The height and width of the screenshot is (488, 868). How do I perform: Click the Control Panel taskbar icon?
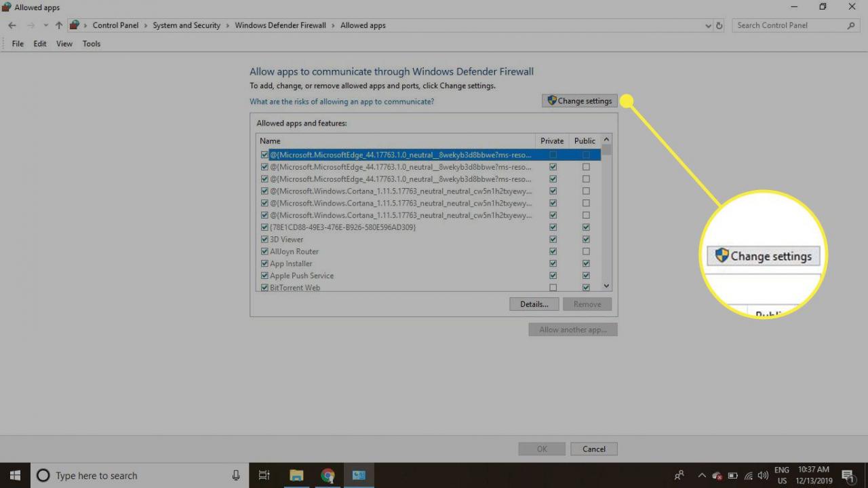click(359, 475)
